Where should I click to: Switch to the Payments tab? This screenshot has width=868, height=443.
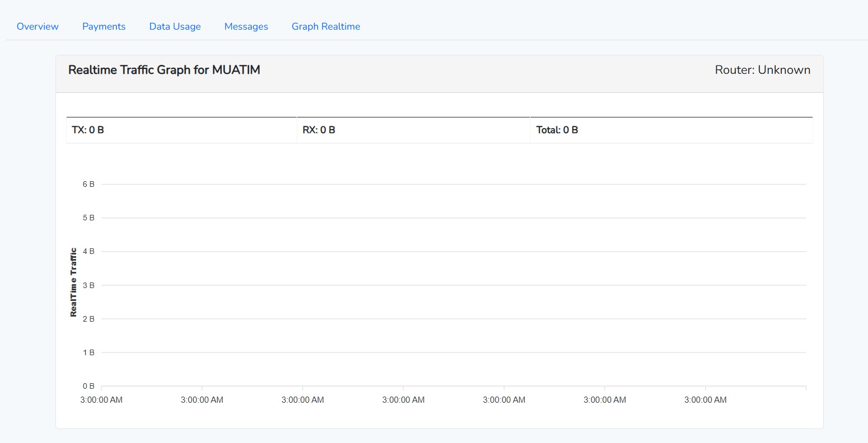point(104,26)
